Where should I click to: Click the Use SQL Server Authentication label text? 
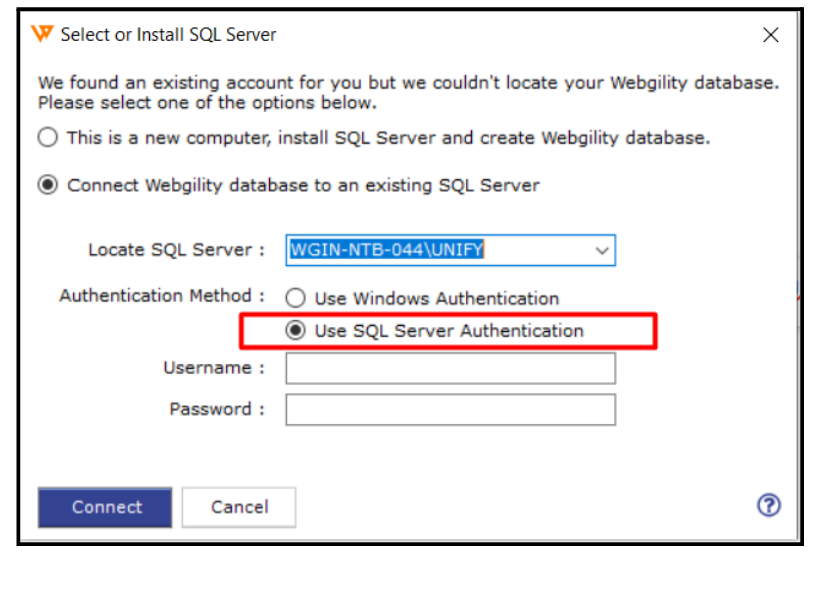click(448, 331)
